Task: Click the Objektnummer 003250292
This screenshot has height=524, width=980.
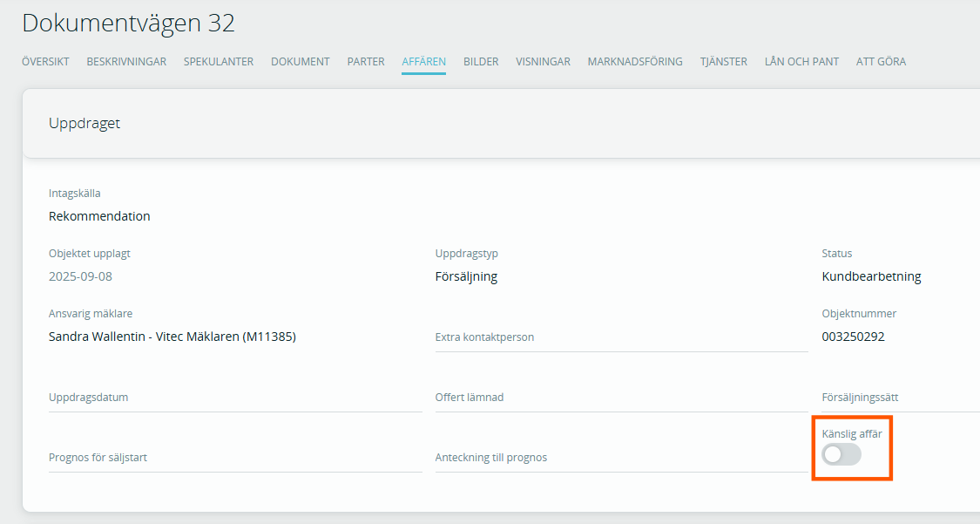Action: (853, 337)
